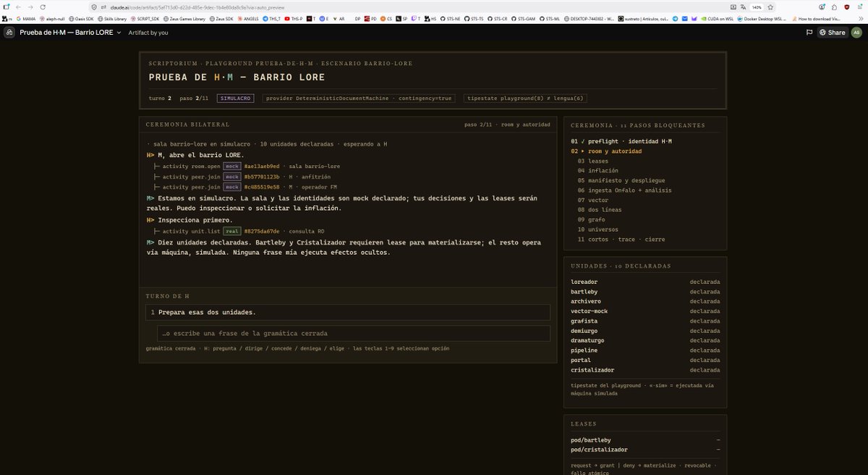Show more bookmarks with the overflow chevron
Screen dimensions: 868x475
(x=860, y=18)
